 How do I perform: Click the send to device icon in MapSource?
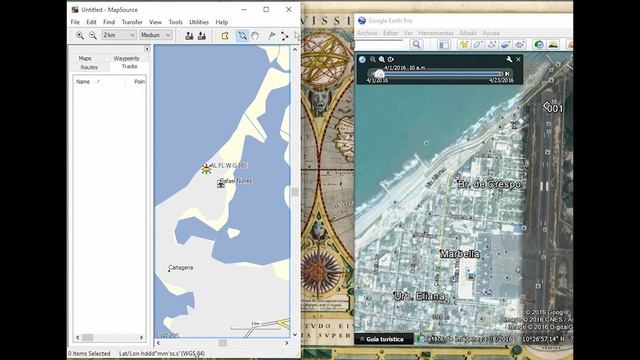pos(189,36)
